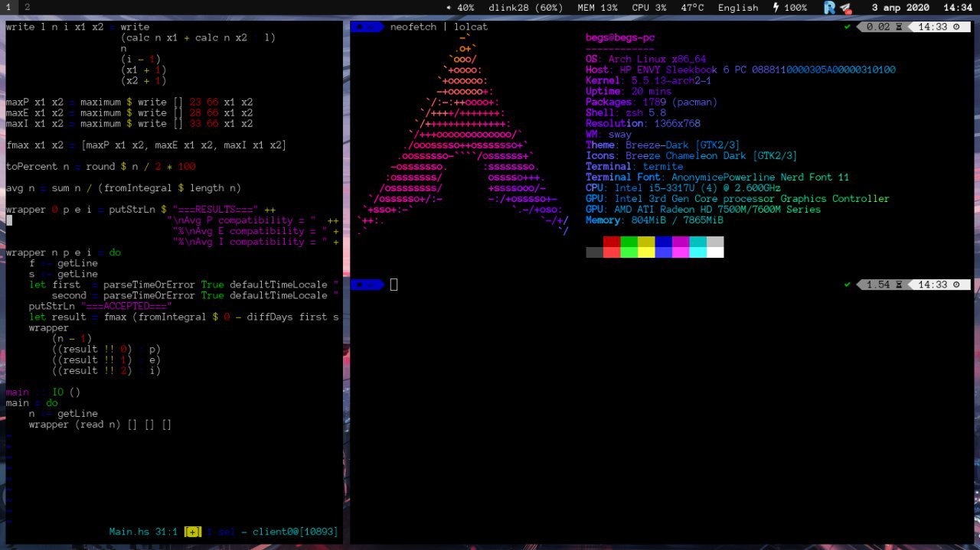This screenshot has height=550, width=980.
Task: Click the 'WM: sway' line
Action: pos(609,134)
